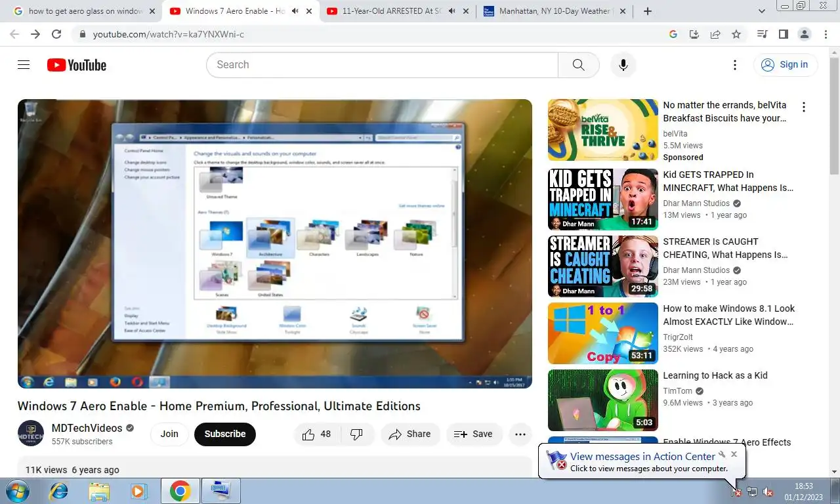Subscribe to MDTechVideos

(225, 434)
